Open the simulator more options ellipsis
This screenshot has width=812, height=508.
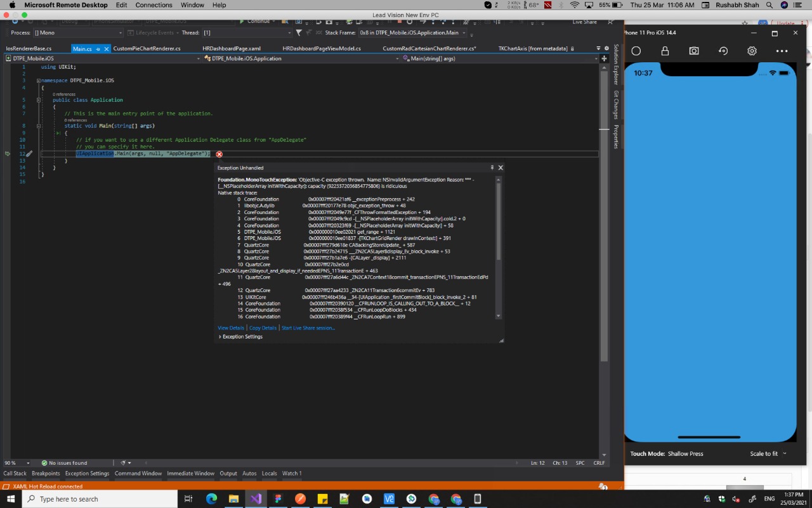[x=782, y=51]
